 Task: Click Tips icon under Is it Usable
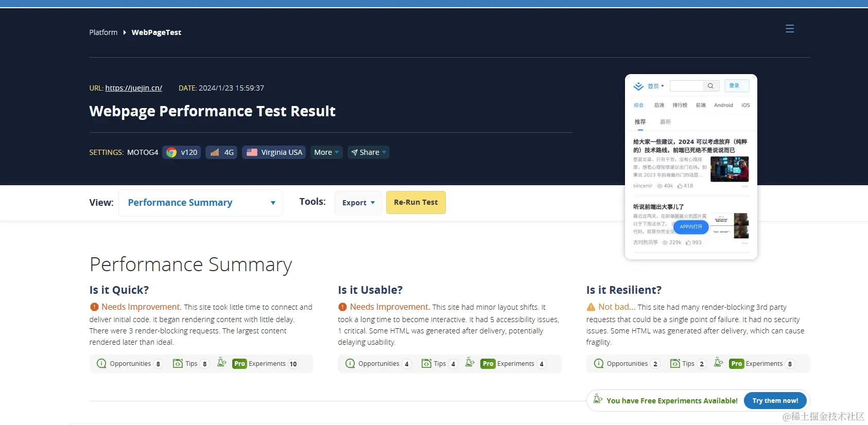(426, 363)
